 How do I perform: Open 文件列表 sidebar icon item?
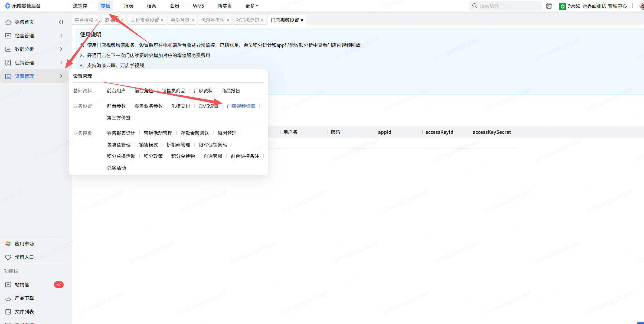(8, 312)
